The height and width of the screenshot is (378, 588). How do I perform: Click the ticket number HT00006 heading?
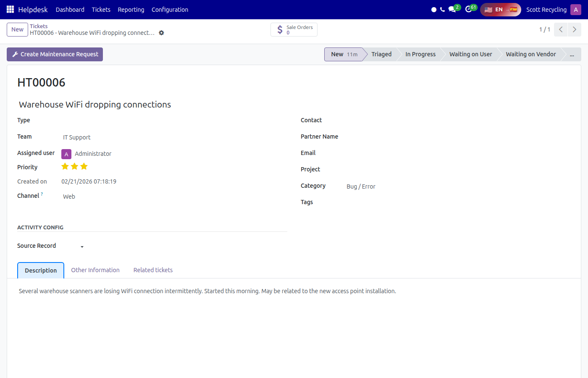click(41, 83)
